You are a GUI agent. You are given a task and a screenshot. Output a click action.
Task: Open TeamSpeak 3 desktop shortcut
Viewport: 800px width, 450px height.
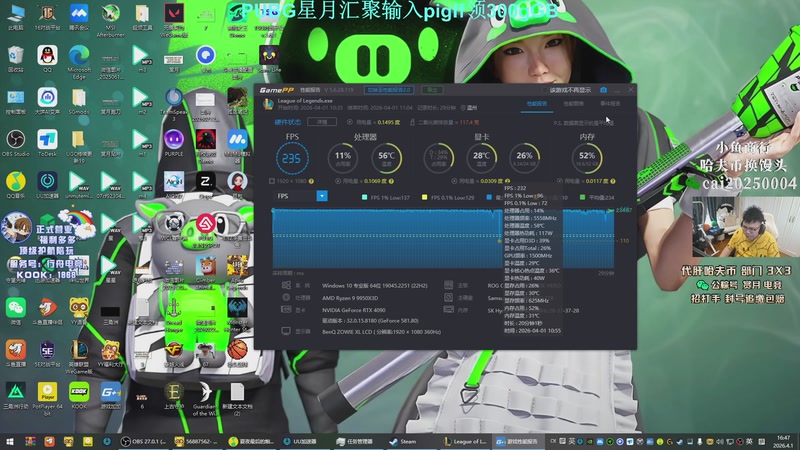tap(173, 104)
